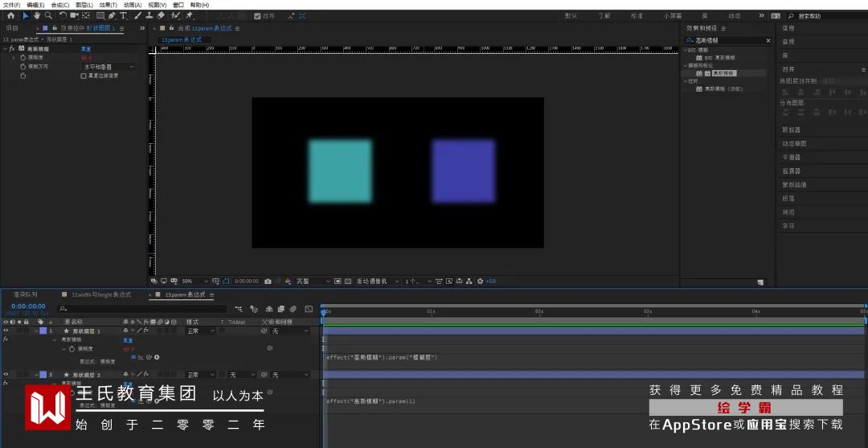Select the Roto Brush tool
The image size is (868, 448).
point(175,15)
